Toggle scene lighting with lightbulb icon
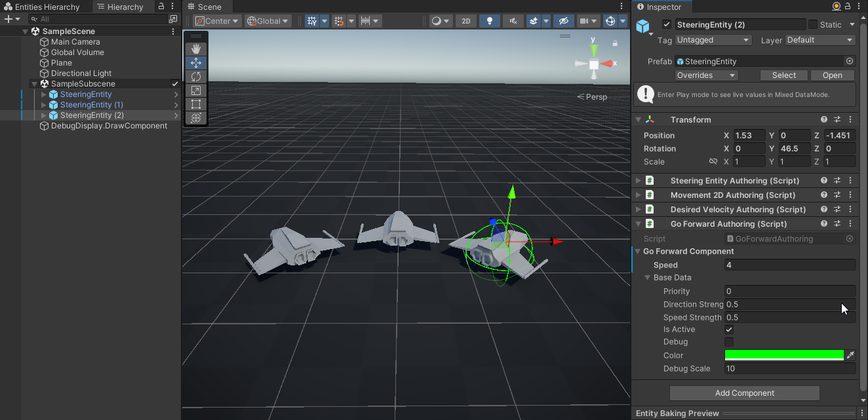Viewport: 868px width, 420px height. pos(489,21)
